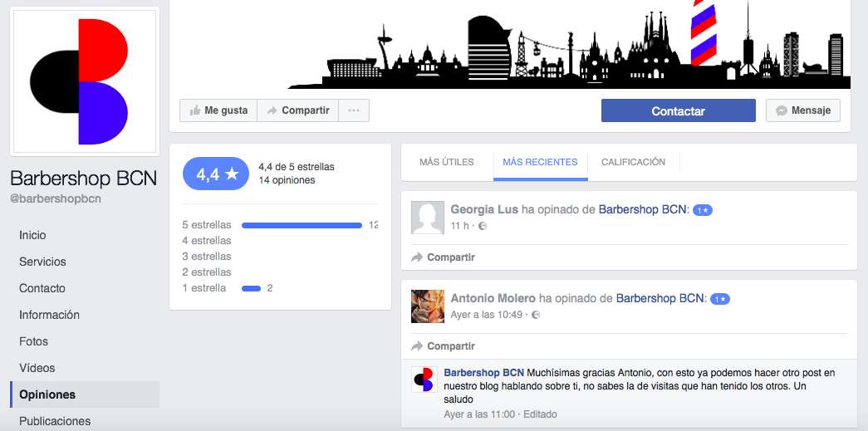Click the Editado link on the reply
The image size is (868, 431).
(x=540, y=414)
